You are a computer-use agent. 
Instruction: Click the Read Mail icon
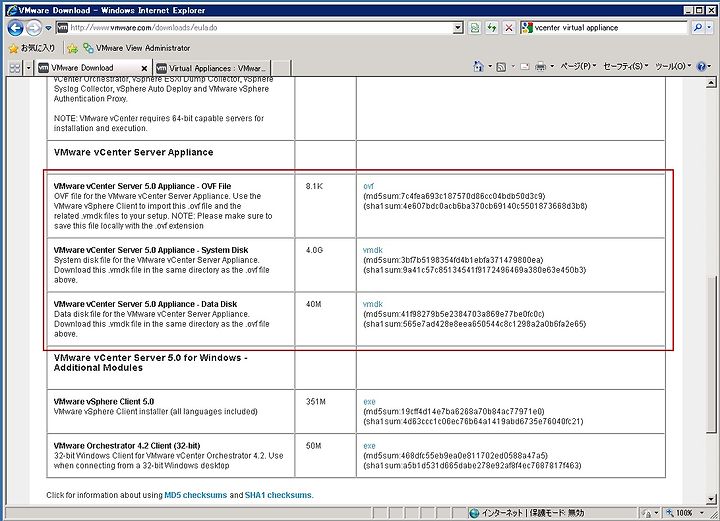(524, 67)
